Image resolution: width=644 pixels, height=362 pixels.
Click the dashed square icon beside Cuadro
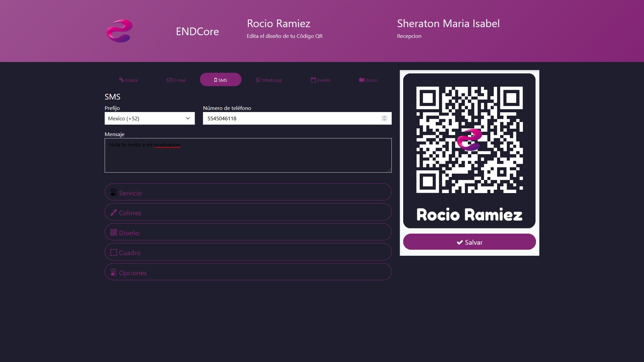click(114, 252)
